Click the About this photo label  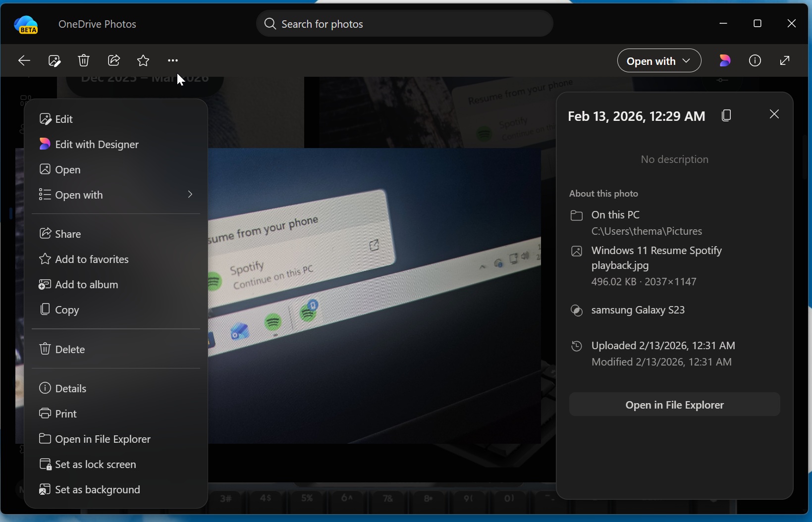tap(603, 194)
